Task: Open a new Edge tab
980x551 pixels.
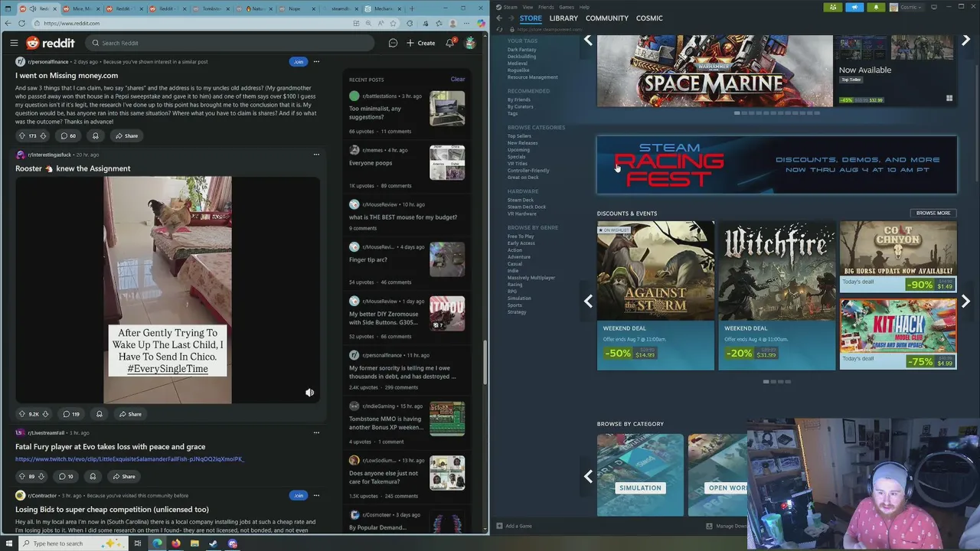Action: pos(411,8)
